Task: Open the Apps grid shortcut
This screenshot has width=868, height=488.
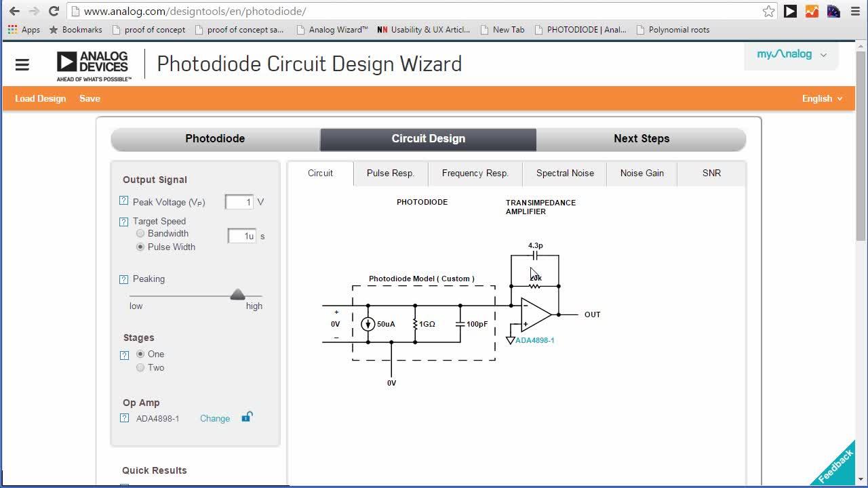Action: (x=24, y=30)
